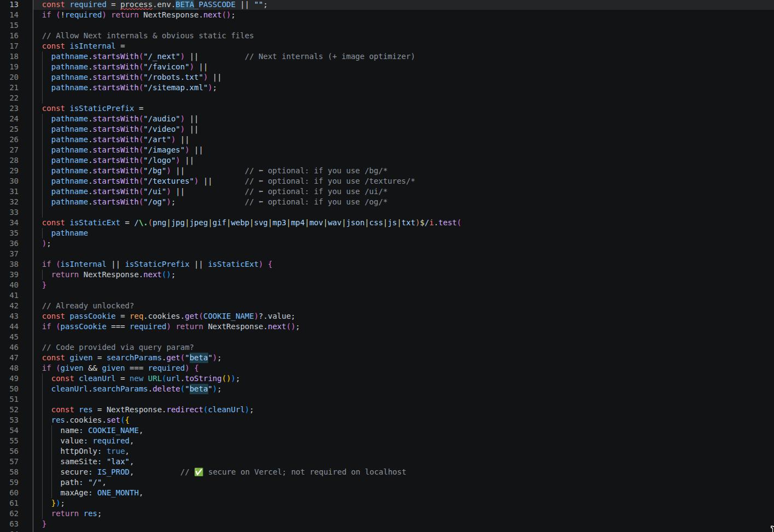Screen dimensions: 774x532
Task: Click 'return res;' on line 62
Action: click(77, 513)
